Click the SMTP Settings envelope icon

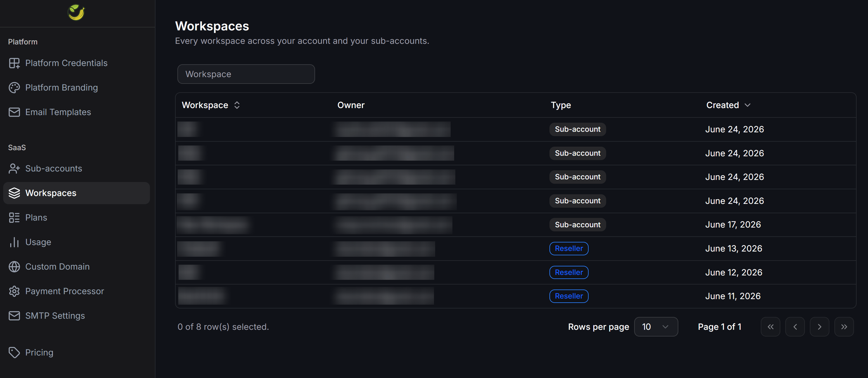[x=14, y=316]
